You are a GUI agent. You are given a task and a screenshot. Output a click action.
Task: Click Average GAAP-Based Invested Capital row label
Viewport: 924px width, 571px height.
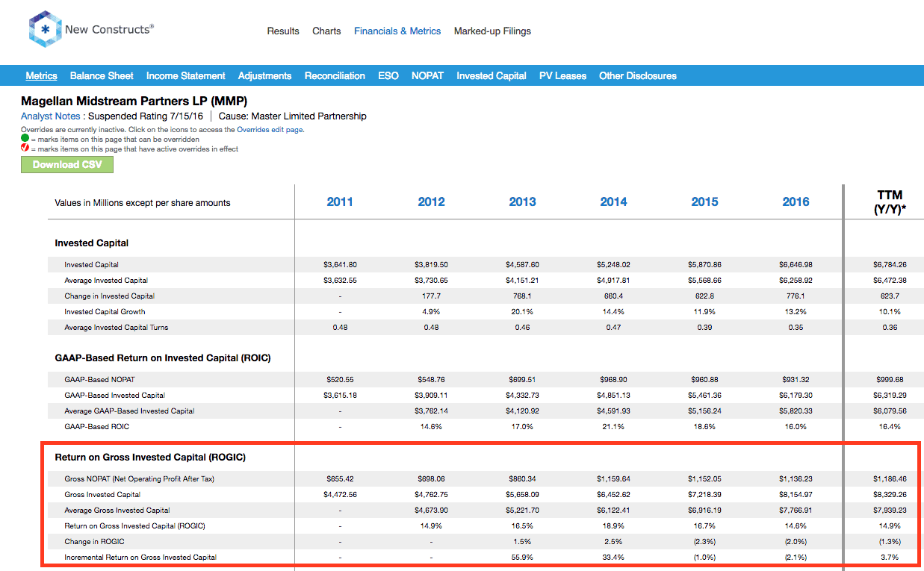point(129,411)
